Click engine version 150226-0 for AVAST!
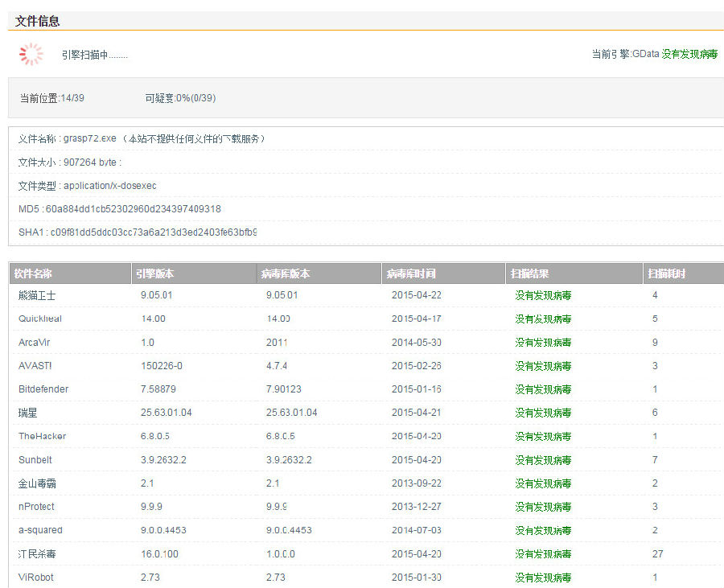Image resolution: width=724 pixels, height=588 pixels. click(x=162, y=366)
